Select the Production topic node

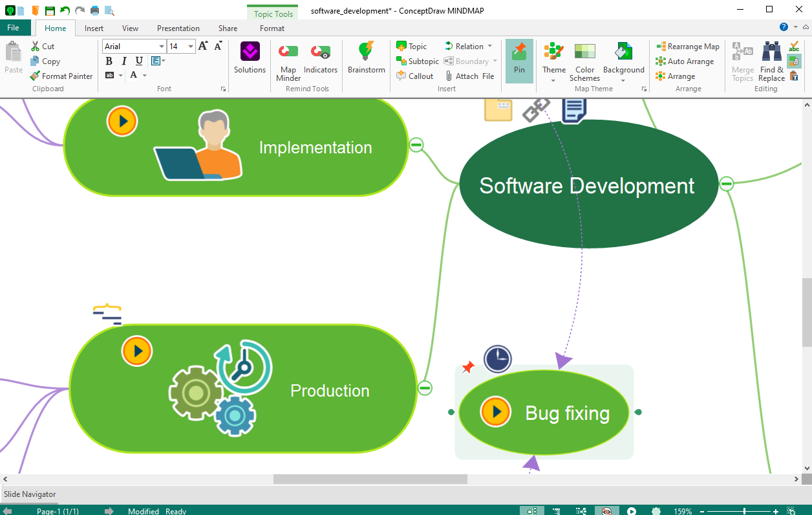330,391
